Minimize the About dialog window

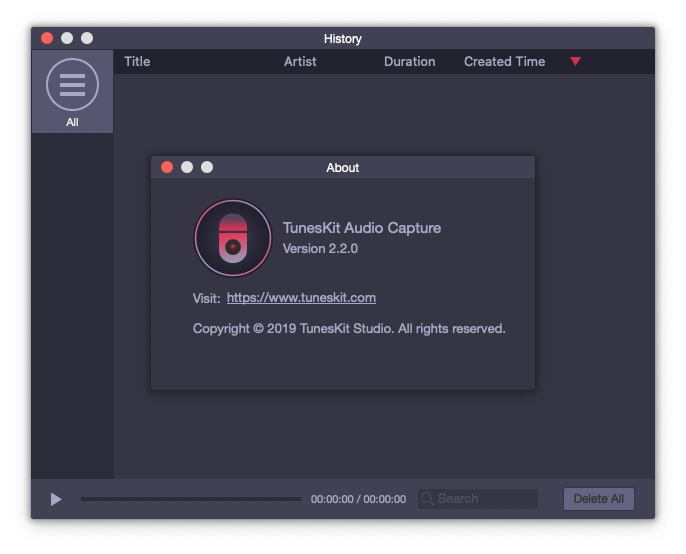(x=187, y=167)
